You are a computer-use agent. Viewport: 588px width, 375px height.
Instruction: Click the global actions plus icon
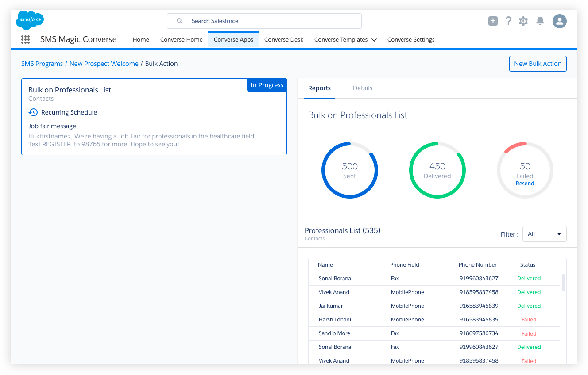tap(493, 21)
